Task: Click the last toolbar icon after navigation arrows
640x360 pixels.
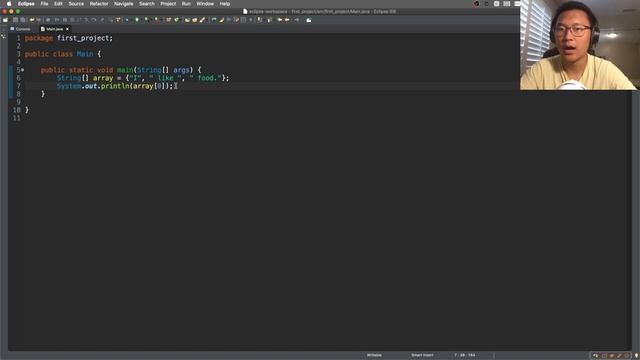Action: click(x=309, y=20)
